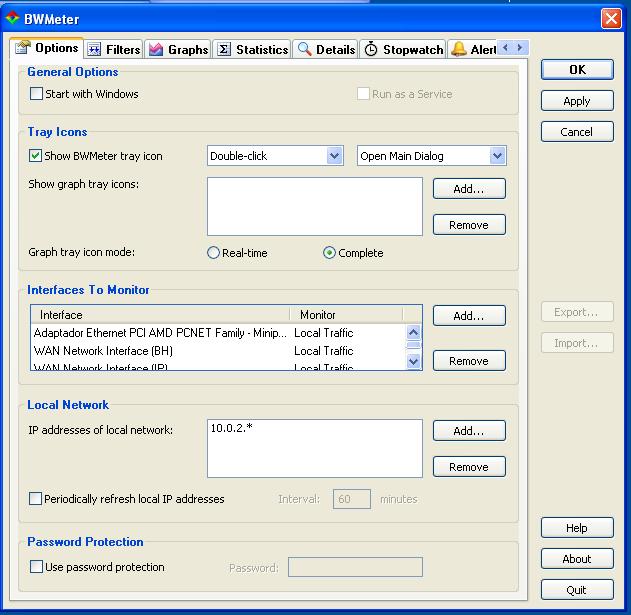The width and height of the screenshot is (631, 615).
Task: Switch to the Statistics tab
Action: point(253,50)
